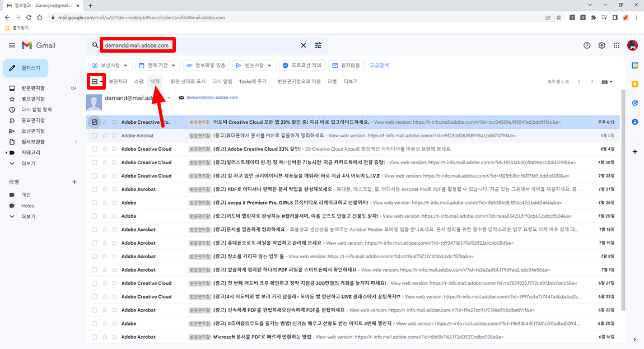644x349 pixels.
Task: Open the input tools dropdown
Action: [606, 82]
